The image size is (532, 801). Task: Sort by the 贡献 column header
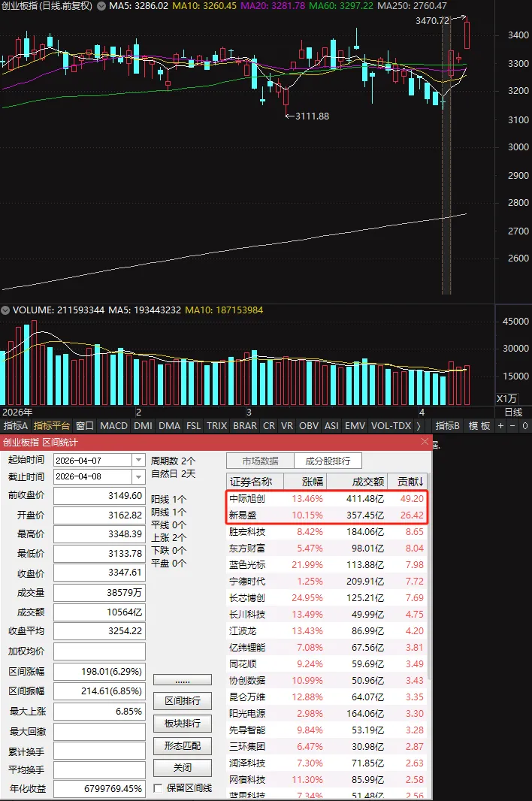[407, 481]
